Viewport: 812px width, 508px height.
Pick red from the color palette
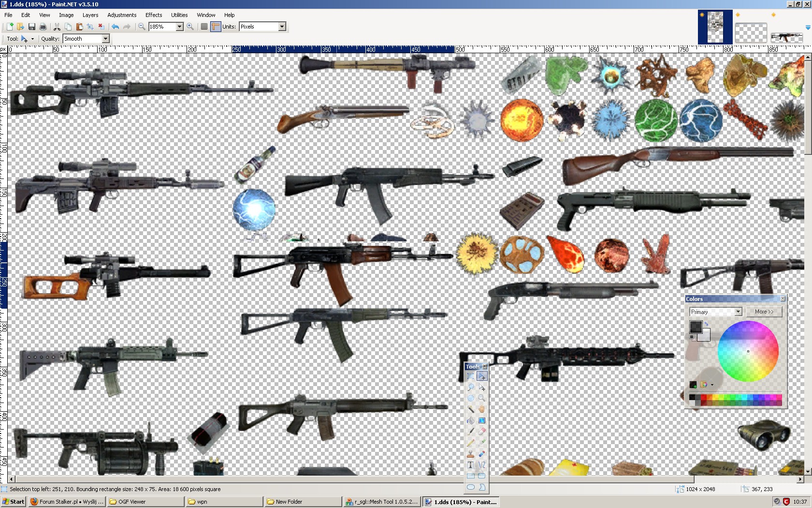(x=704, y=398)
